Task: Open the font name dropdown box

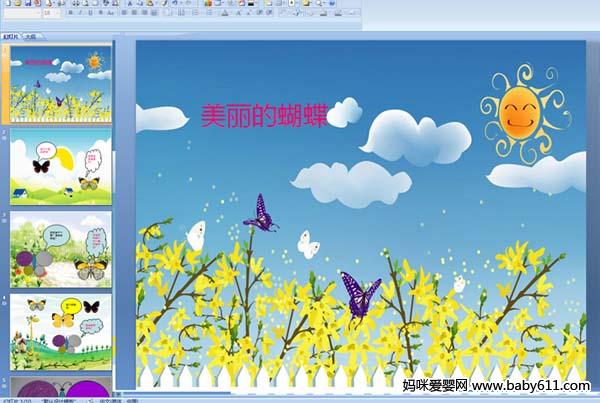Action: [x=20, y=14]
